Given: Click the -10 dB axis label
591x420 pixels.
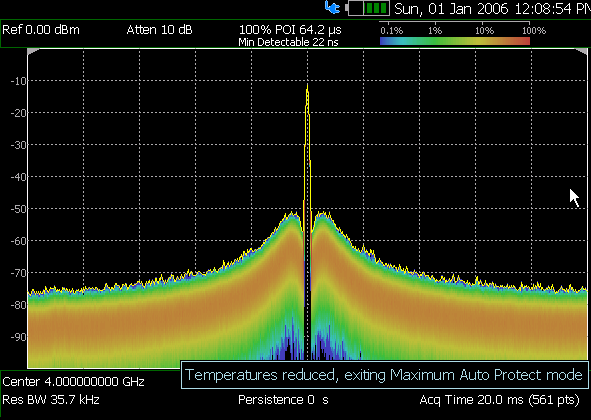Looking at the screenshot, I should 19,81.
